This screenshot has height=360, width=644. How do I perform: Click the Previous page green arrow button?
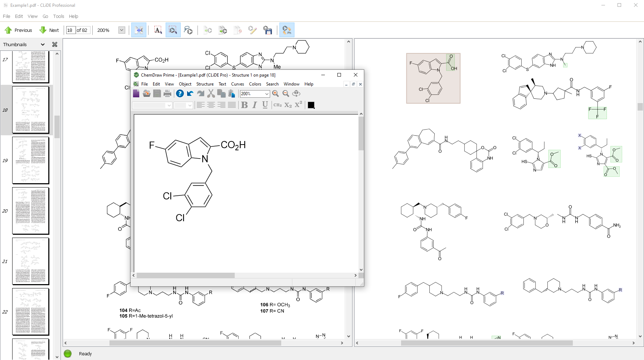(19, 30)
